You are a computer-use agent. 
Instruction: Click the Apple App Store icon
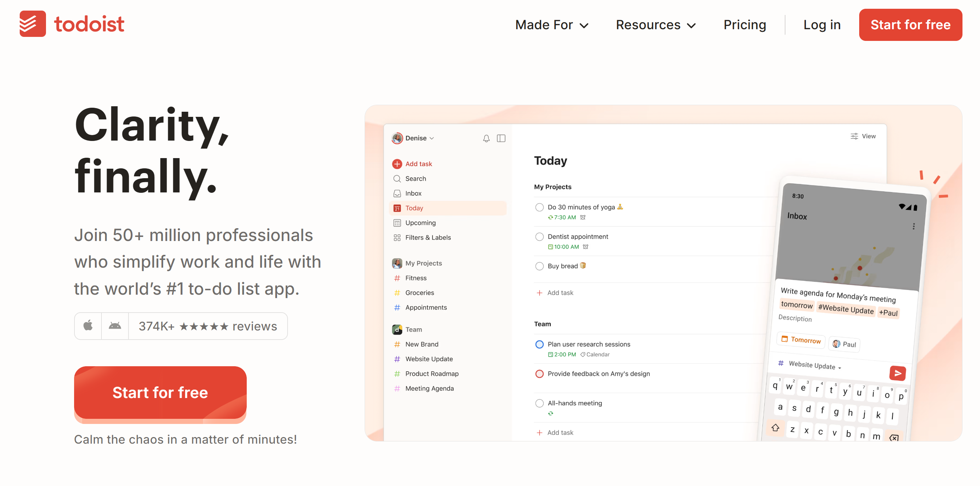coord(88,326)
